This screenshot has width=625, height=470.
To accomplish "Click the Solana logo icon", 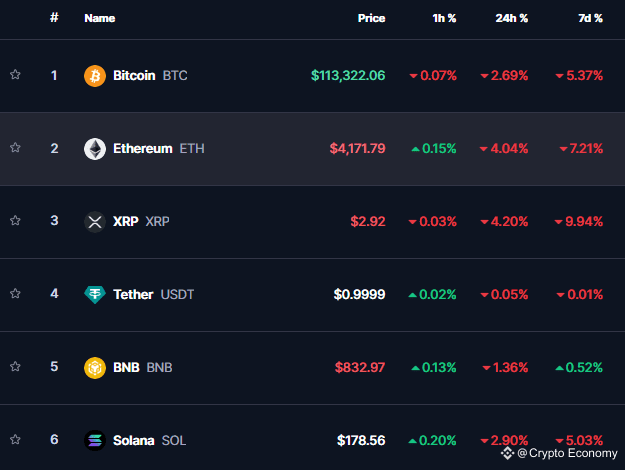I will (95, 441).
